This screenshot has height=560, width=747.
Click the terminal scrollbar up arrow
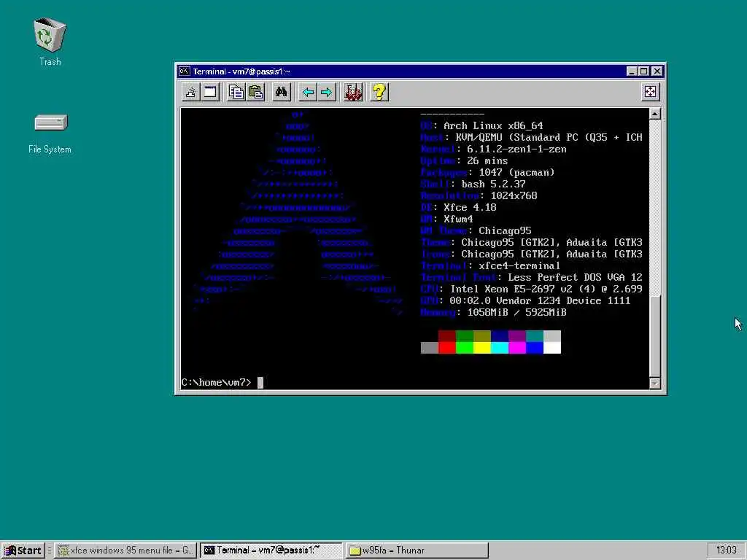(x=655, y=114)
